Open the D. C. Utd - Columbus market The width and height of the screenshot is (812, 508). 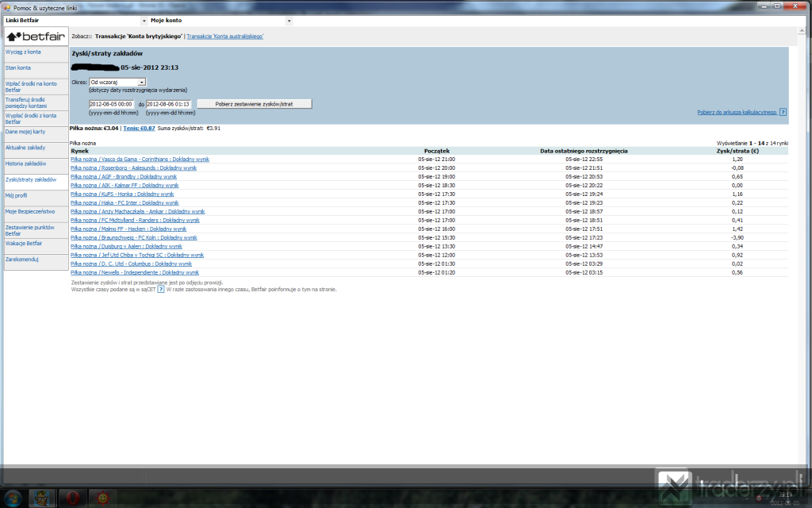131,264
